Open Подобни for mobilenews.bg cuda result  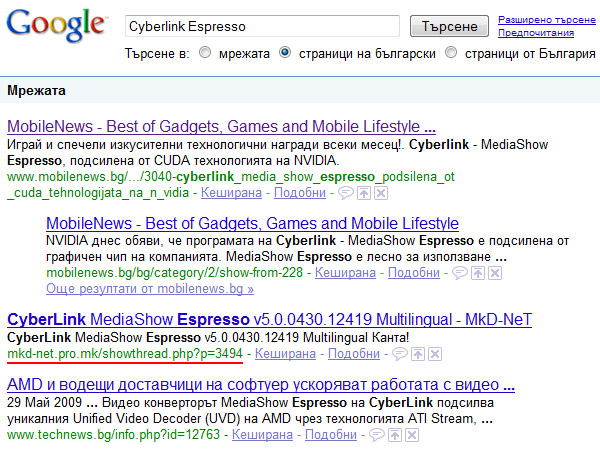[300, 193]
